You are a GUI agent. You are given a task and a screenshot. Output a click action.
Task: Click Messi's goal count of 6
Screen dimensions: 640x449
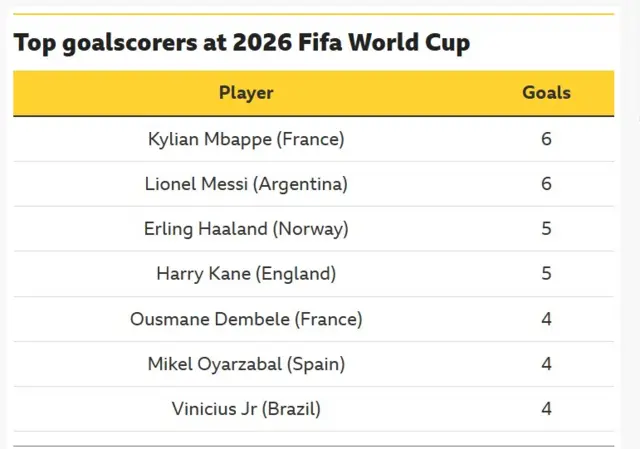[x=547, y=184]
